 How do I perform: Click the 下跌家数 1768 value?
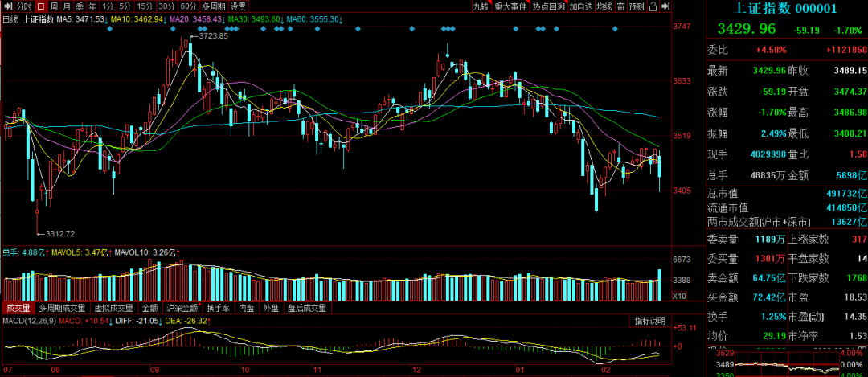click(x=855, y=278)
